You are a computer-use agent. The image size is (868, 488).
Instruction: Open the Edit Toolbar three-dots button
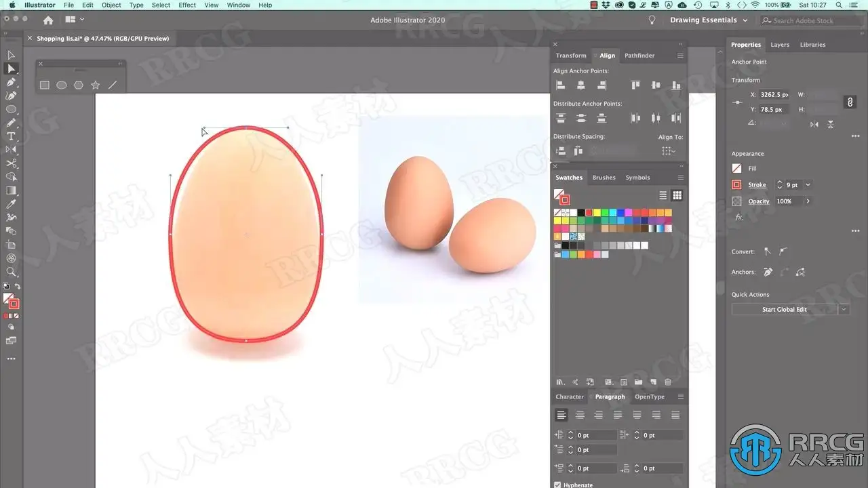12,359
